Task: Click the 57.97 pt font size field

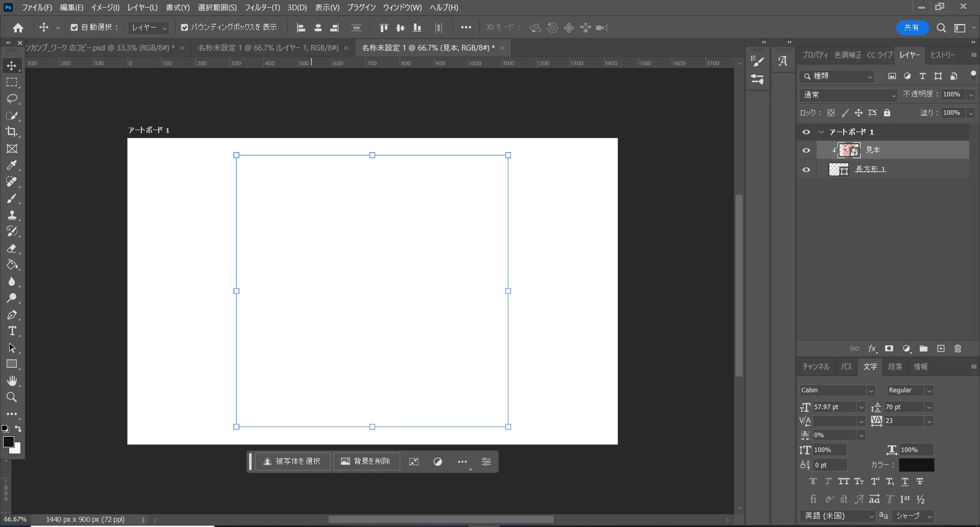Action: coord(834,407)
